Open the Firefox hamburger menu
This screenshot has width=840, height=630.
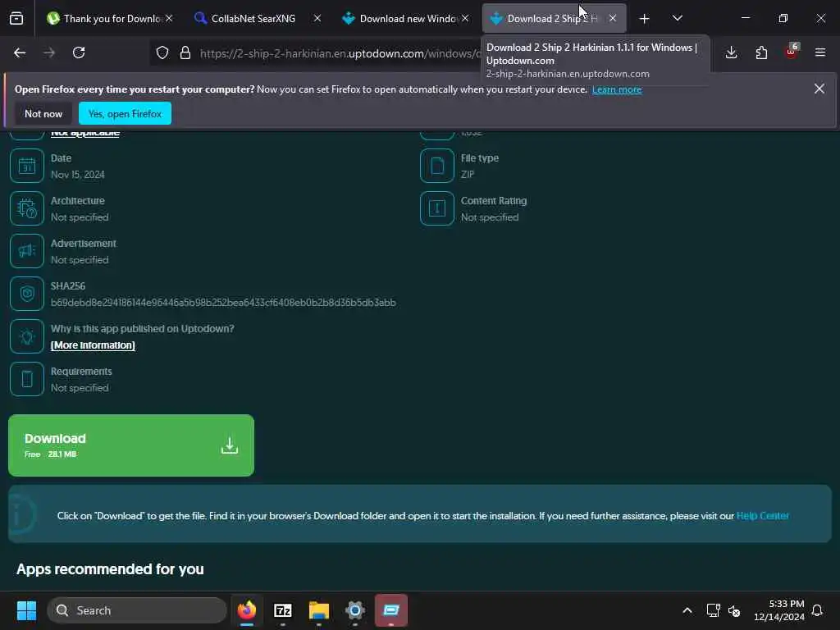[x=820, y=52]
